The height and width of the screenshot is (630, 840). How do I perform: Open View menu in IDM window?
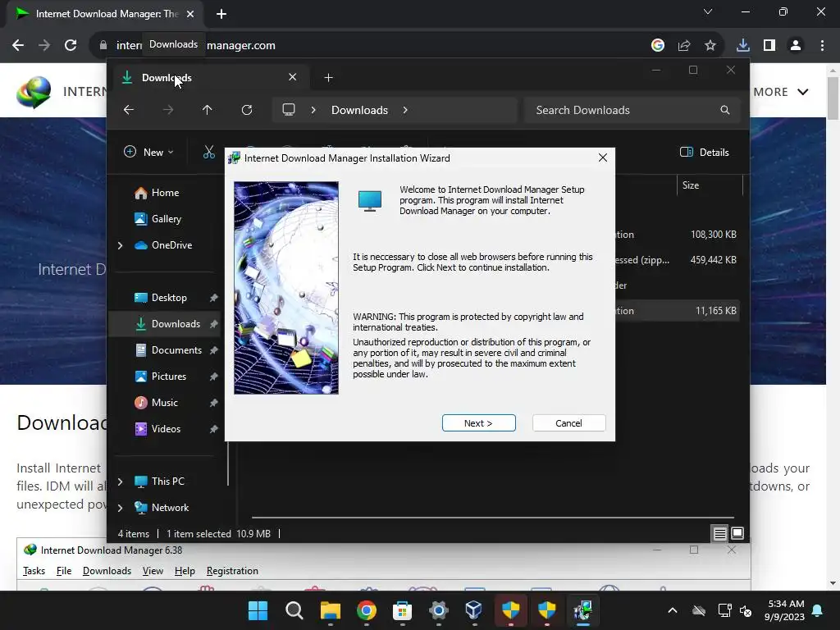coord(153,571)
